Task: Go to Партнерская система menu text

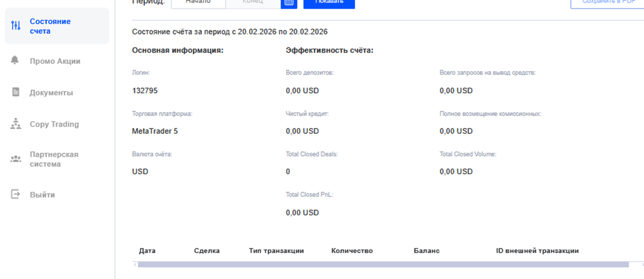Action: [x=54, y=159]
